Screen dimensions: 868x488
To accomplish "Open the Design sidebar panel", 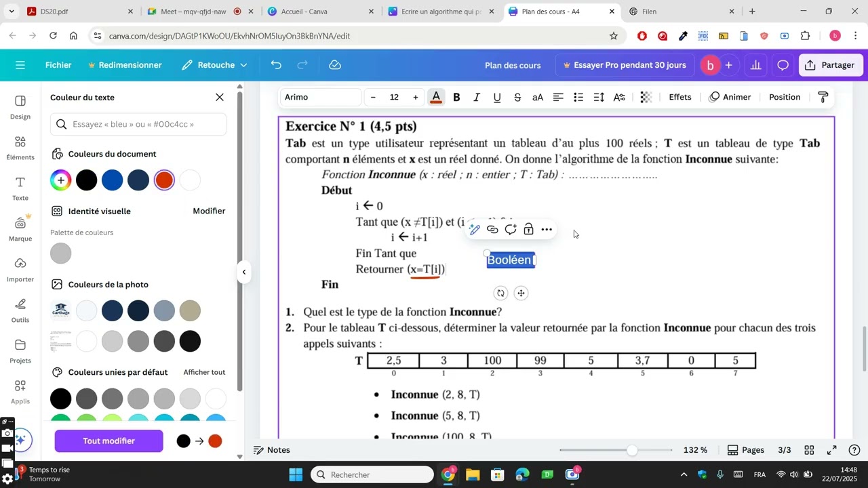I will [20, 107].
